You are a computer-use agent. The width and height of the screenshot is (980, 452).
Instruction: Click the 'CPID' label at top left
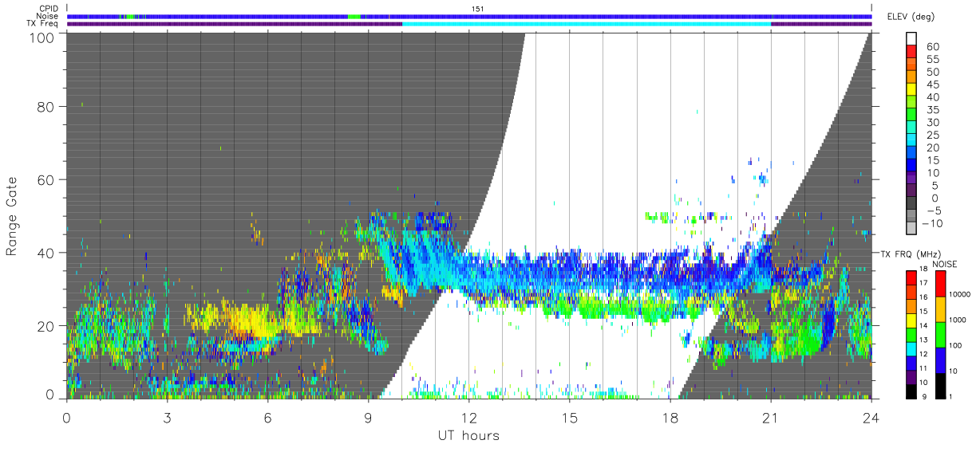coord(49,9)
